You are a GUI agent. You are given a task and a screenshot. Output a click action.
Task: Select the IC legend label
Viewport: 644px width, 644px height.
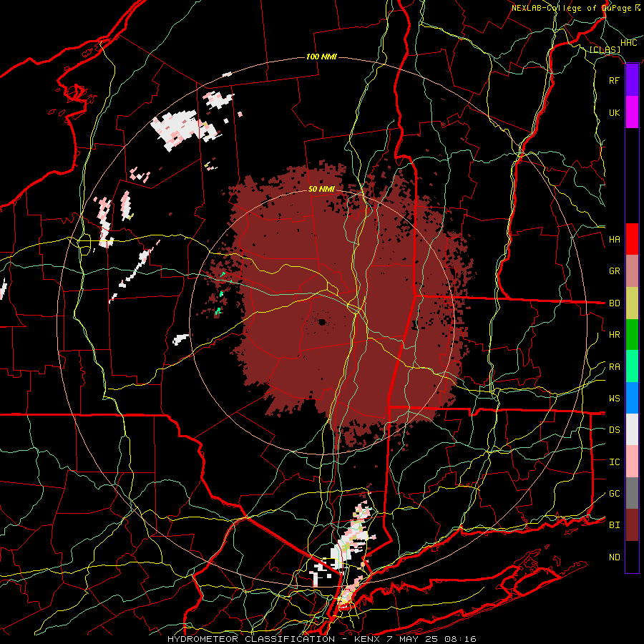614,462
